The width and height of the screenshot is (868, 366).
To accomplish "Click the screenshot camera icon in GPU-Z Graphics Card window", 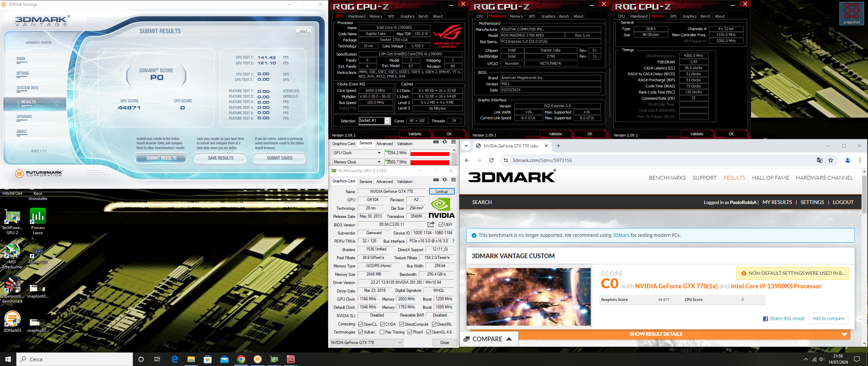I will (436, 180).
